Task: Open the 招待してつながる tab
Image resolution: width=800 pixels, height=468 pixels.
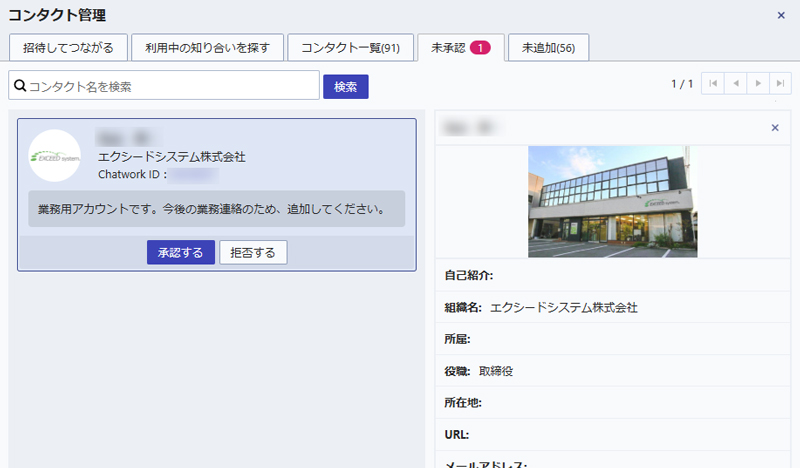Action: (x=68, y=47)
